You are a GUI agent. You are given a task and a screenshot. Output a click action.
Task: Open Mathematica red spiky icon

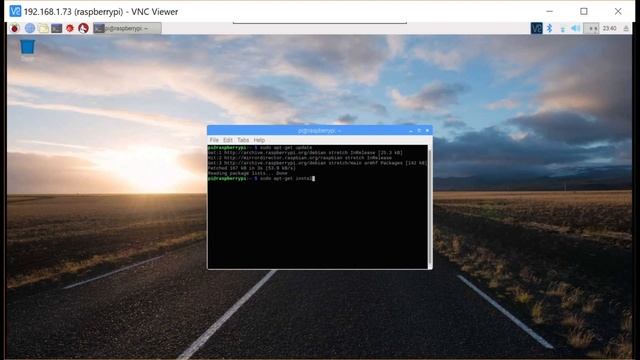coord(70,28)
